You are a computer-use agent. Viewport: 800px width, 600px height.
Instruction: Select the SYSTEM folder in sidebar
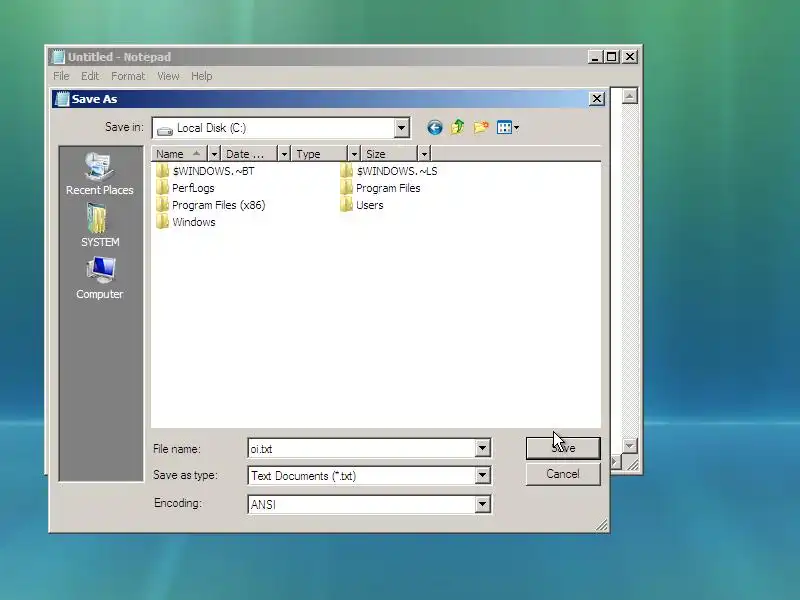[99, 225]
